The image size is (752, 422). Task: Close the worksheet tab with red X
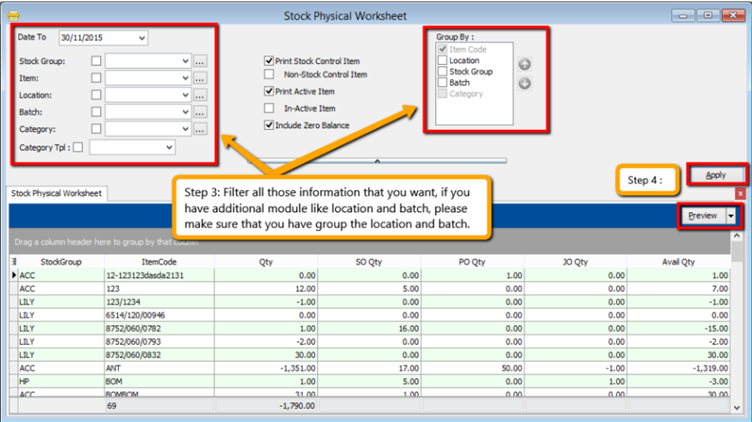pos(740,193)
